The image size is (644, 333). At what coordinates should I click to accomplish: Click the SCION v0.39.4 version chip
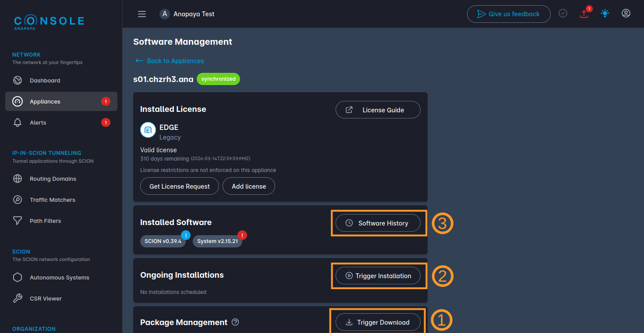point(163,241)
